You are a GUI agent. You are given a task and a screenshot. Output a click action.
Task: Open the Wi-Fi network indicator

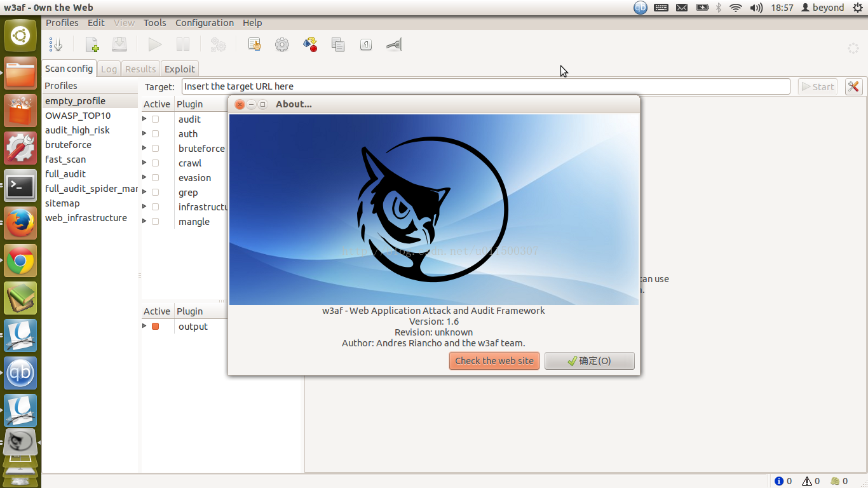point(736,8)
